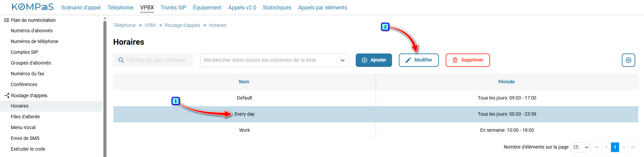Go to the next page arrow
Screen dimensions: 644x157
point(623,147)
